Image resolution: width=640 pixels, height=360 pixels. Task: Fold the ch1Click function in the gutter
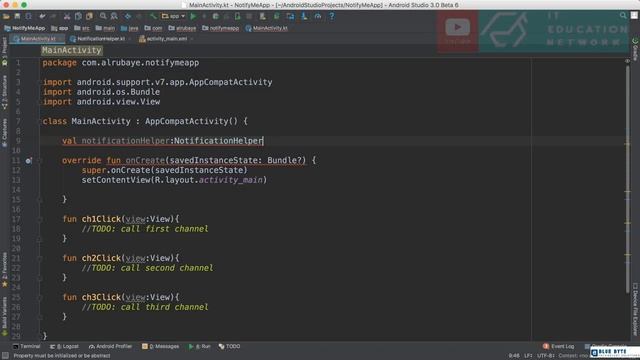(40, 220)
